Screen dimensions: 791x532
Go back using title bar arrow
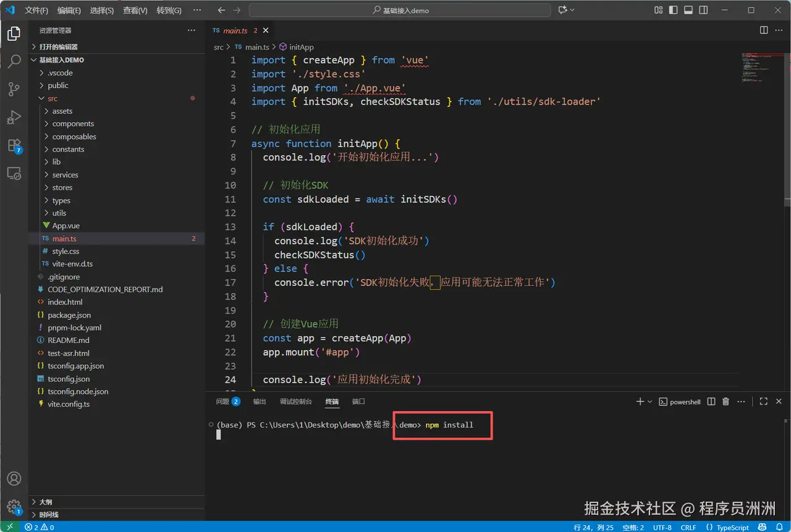click(222, 11)
